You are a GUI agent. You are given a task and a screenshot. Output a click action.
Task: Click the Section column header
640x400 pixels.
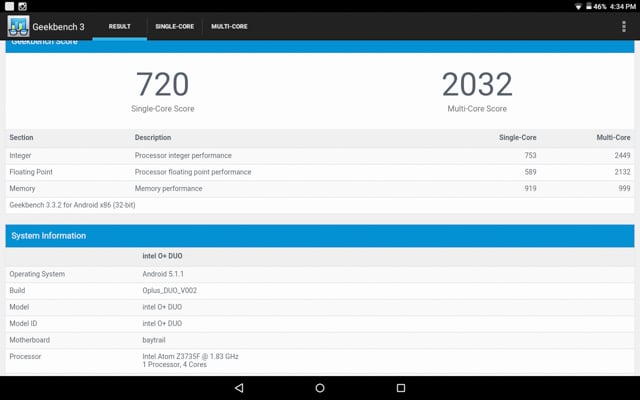[21, 138]
